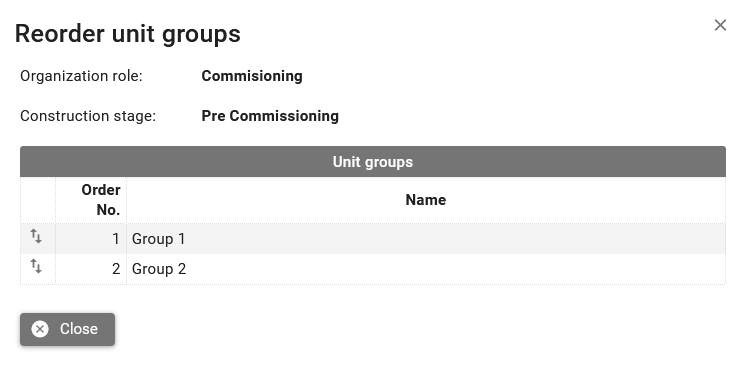Click the Unit groups table header bar
747x365 pixels.
tap(373, 162)
